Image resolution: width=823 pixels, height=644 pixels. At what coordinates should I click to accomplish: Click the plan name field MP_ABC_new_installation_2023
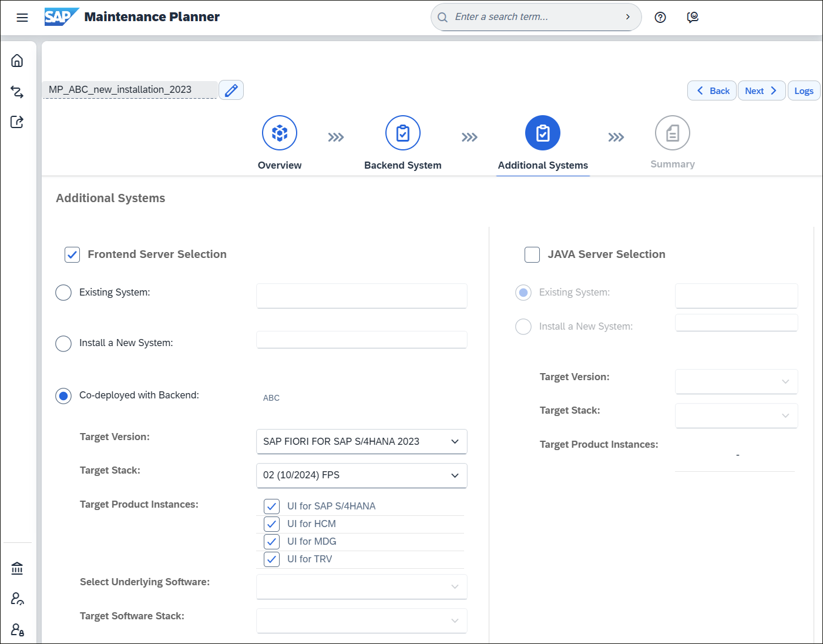tap(130, 90)
